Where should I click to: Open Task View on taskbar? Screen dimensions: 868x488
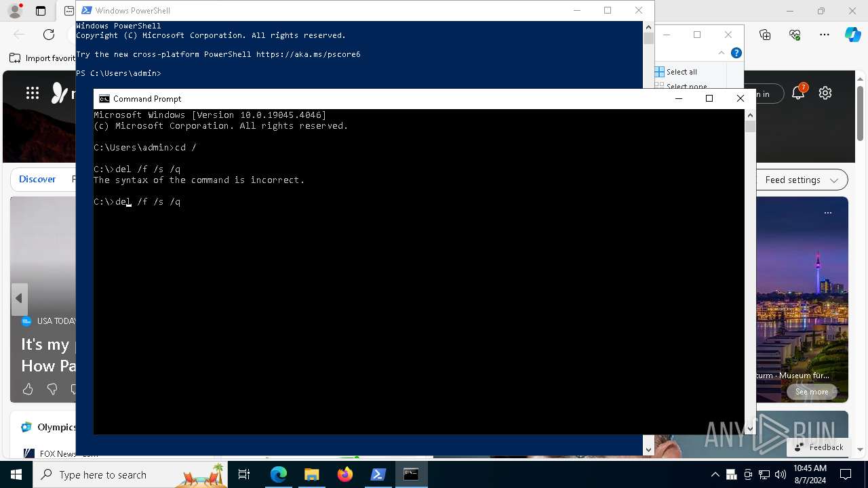coord(244,474)
